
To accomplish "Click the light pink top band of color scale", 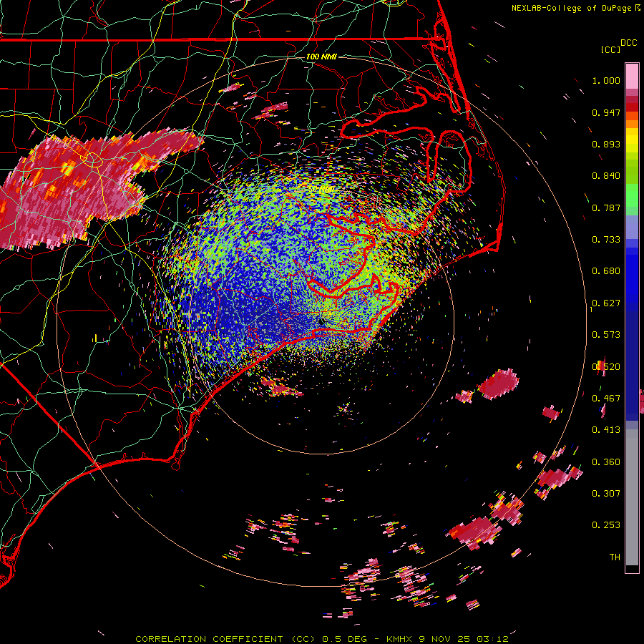I will (632, 77).
